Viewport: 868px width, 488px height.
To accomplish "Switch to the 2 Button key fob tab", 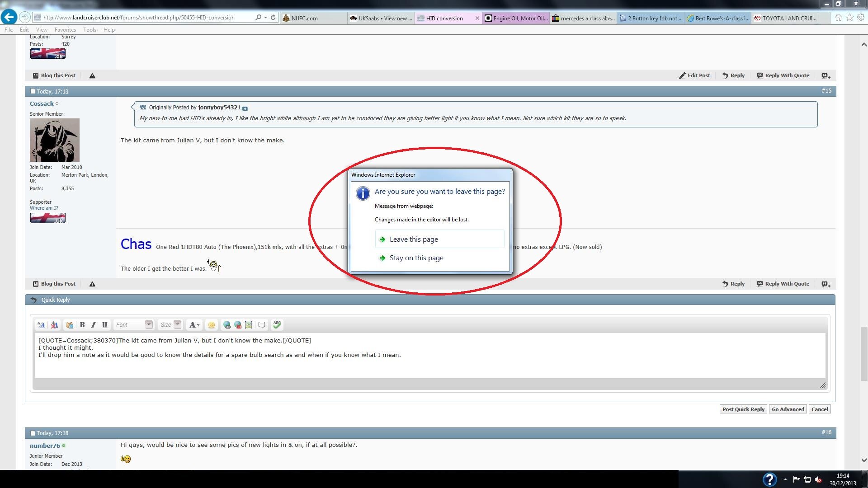I will 651,18.
